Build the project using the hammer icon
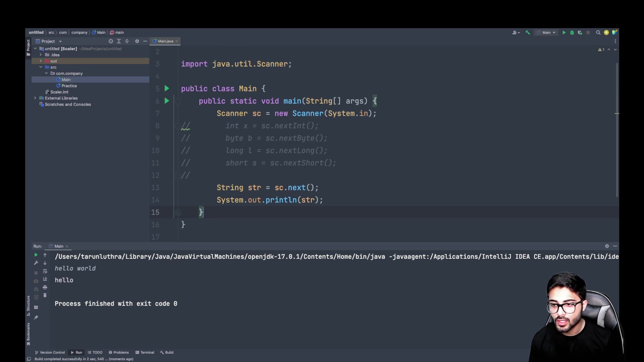Viewport: 644px width, 362px height. point(527,32)
